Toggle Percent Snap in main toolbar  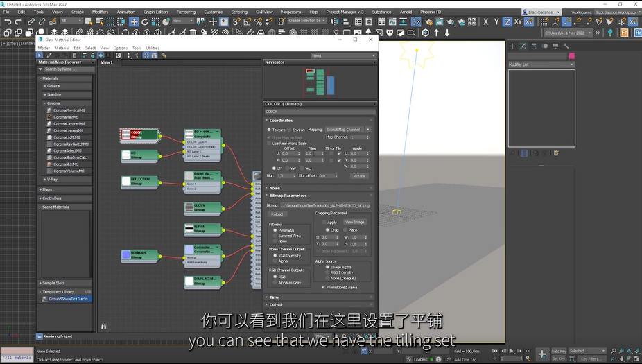tap(258, 21)
